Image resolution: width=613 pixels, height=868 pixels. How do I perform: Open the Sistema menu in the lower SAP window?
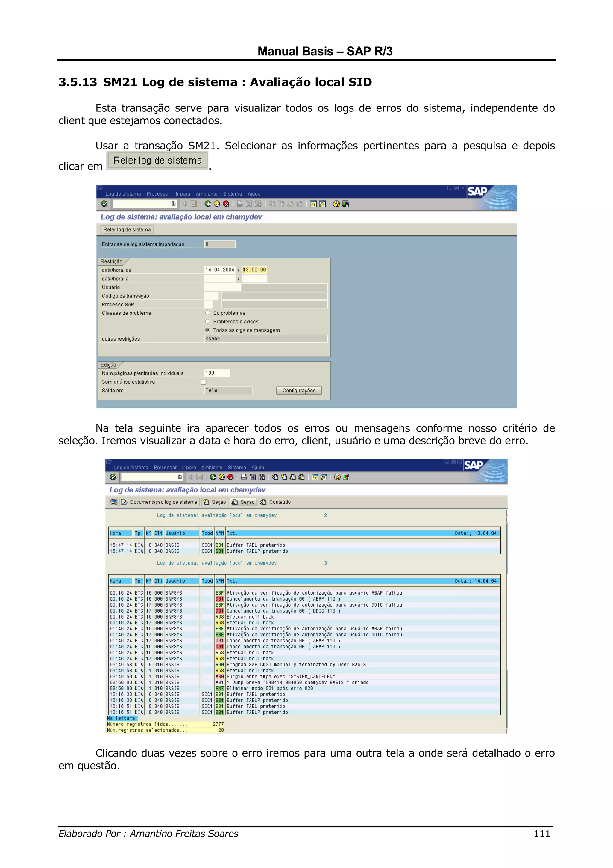click(x=237, y=468)
